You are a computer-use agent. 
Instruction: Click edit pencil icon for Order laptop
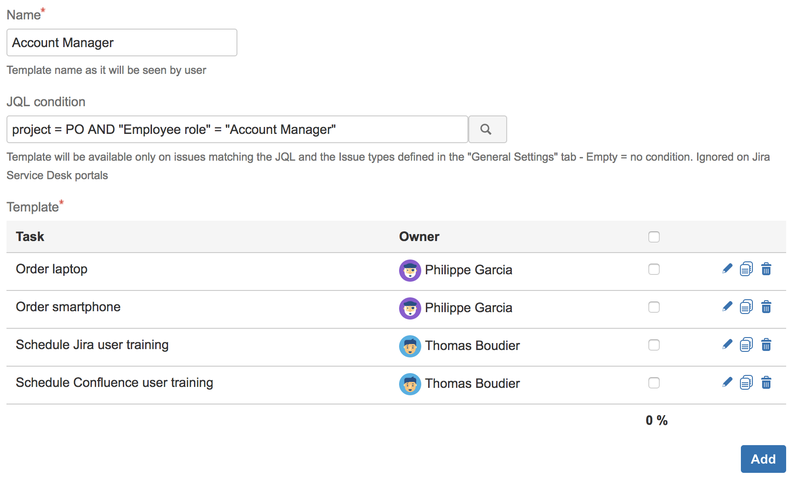(x=727, y=269)
